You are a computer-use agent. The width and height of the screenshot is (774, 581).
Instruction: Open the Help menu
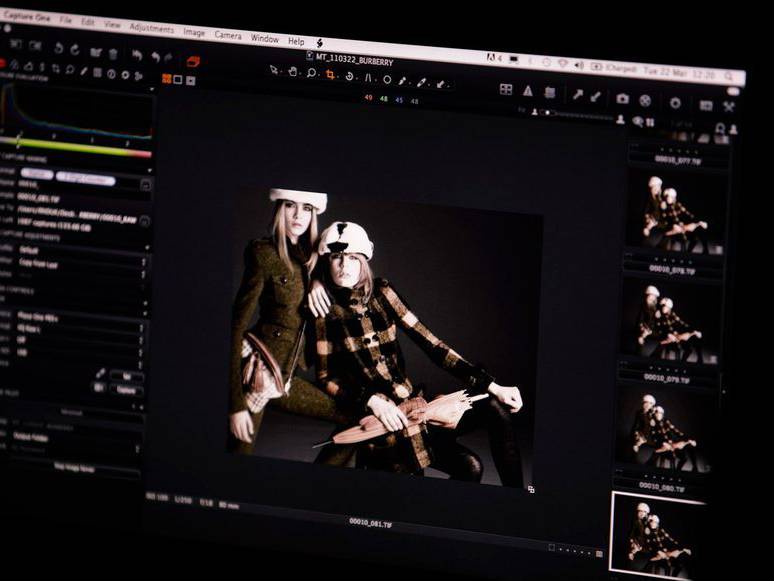point(296,41)
